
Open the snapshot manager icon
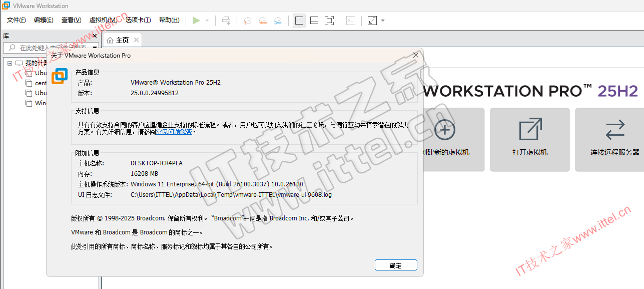(x=278, y=21)
